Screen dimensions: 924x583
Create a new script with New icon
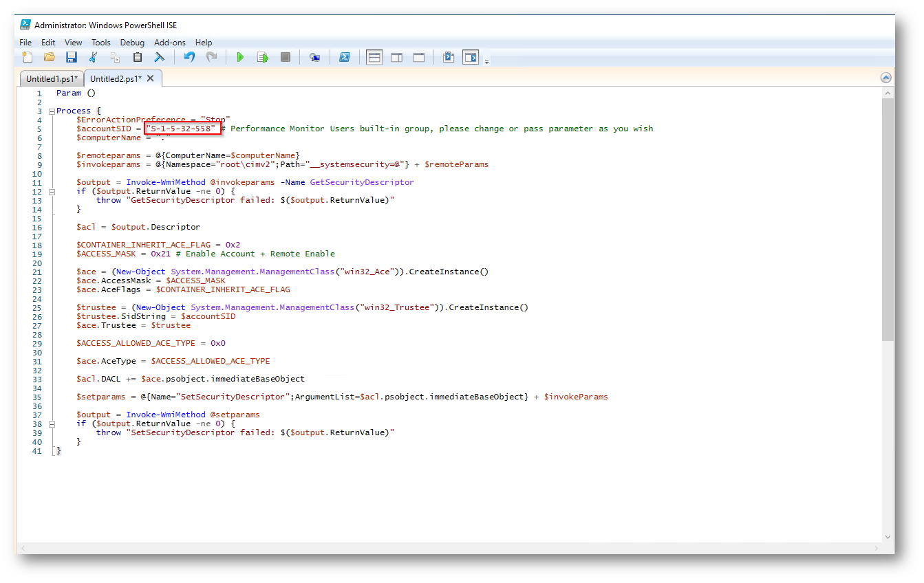click(28, 57)
